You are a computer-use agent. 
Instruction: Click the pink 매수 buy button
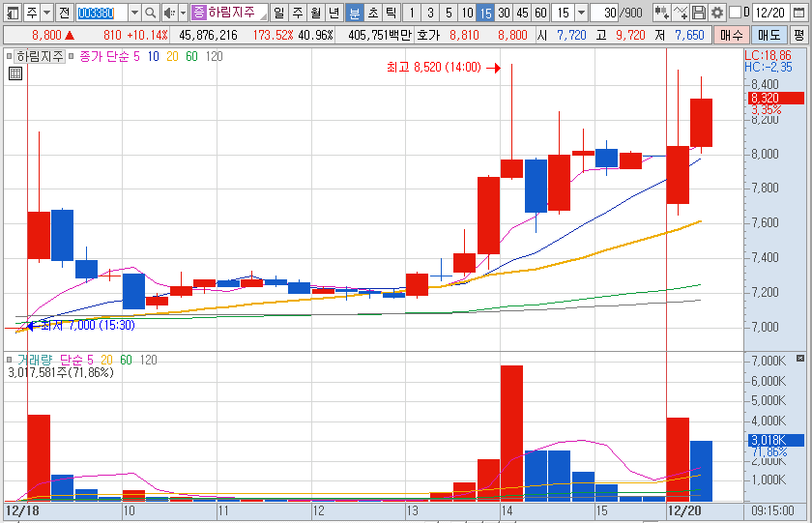coord(731,35)
